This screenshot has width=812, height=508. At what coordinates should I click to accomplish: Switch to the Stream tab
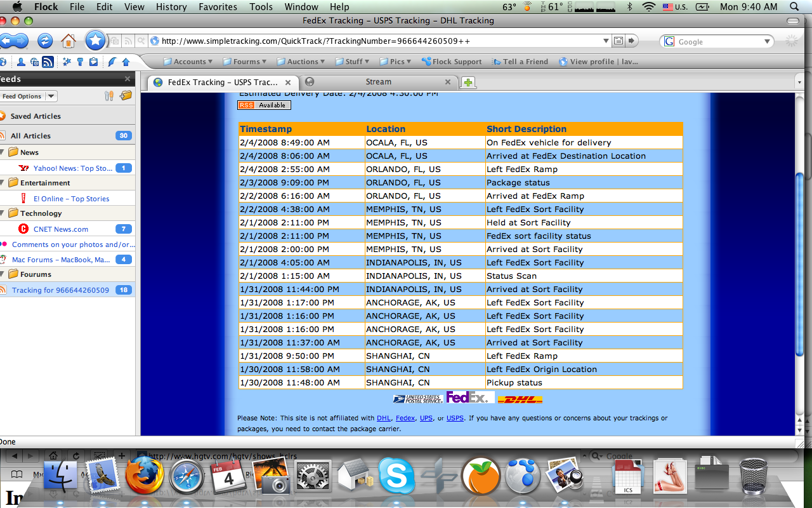(378, 82)
